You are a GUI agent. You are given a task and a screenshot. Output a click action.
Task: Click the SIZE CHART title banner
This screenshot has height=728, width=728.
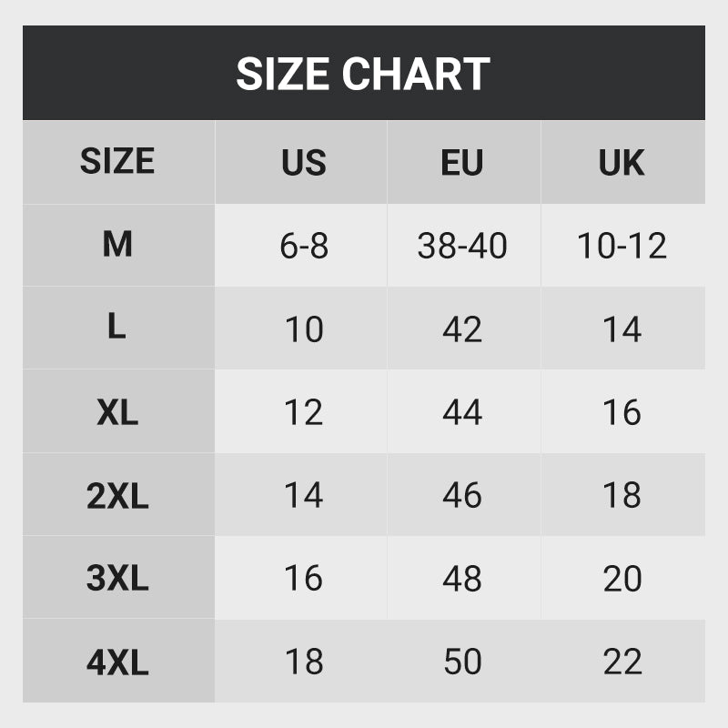click(363, 73)
